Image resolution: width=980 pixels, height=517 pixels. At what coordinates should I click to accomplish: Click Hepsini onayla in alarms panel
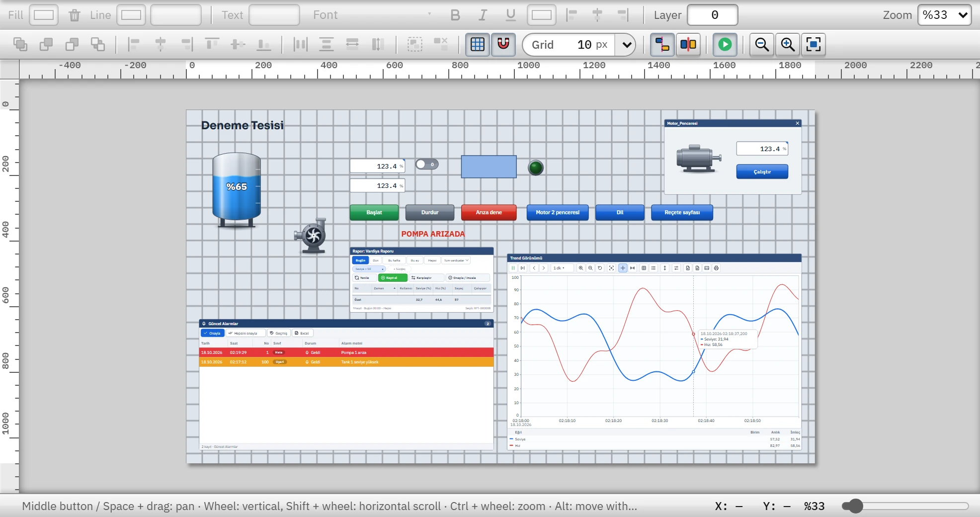[x=245, y=333]
